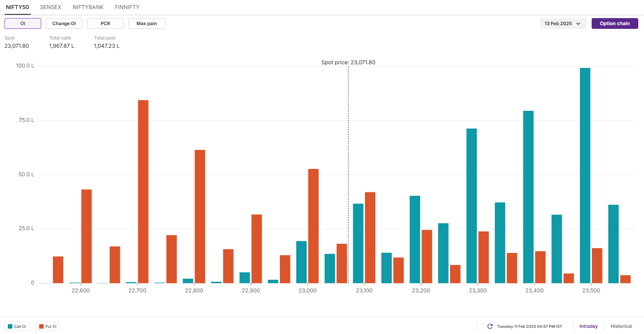Show the PCR view

coord(105,23)
